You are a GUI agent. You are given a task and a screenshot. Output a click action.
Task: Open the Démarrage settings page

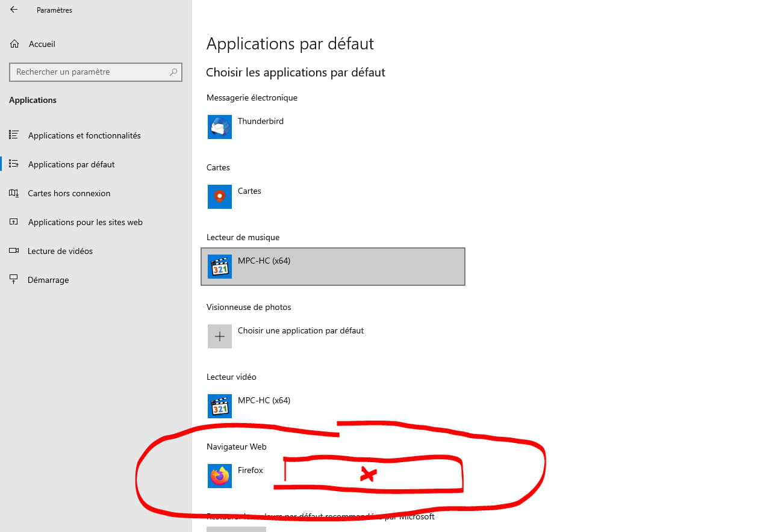pos(48,280)
